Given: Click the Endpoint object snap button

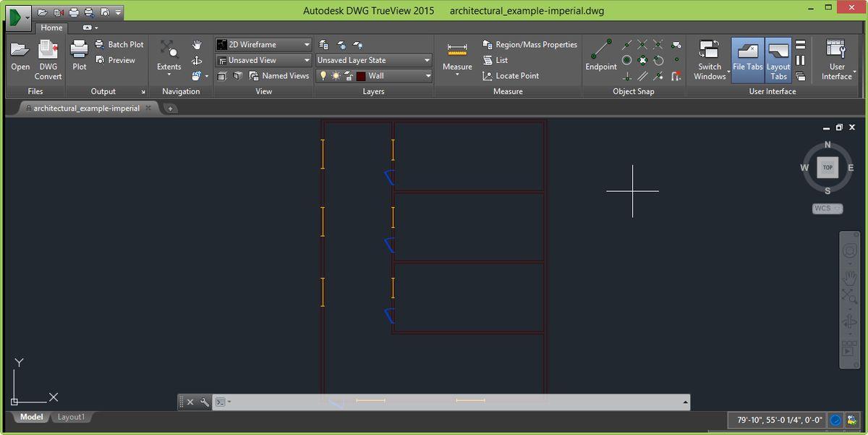Looking at the screenshot, I should 601,55.
